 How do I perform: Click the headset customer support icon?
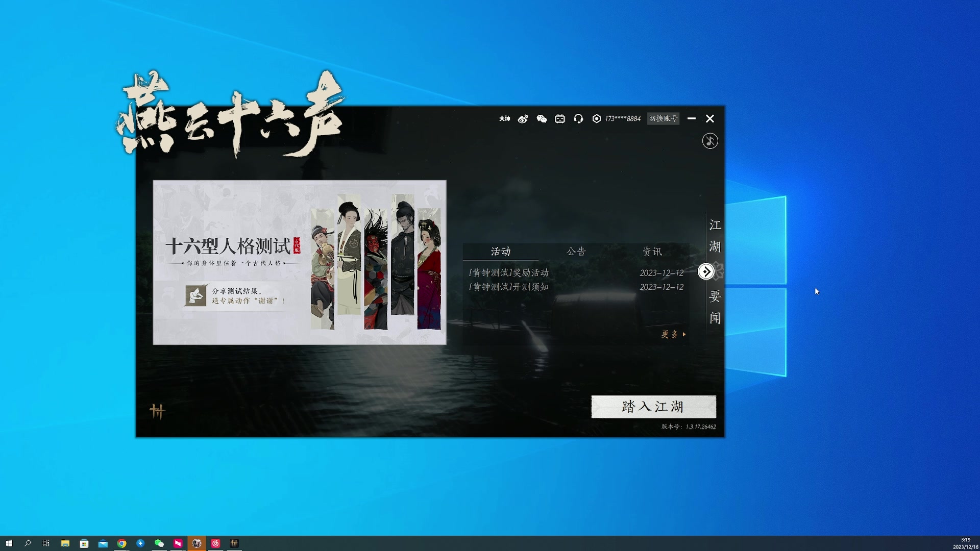[x=578, y=119]
